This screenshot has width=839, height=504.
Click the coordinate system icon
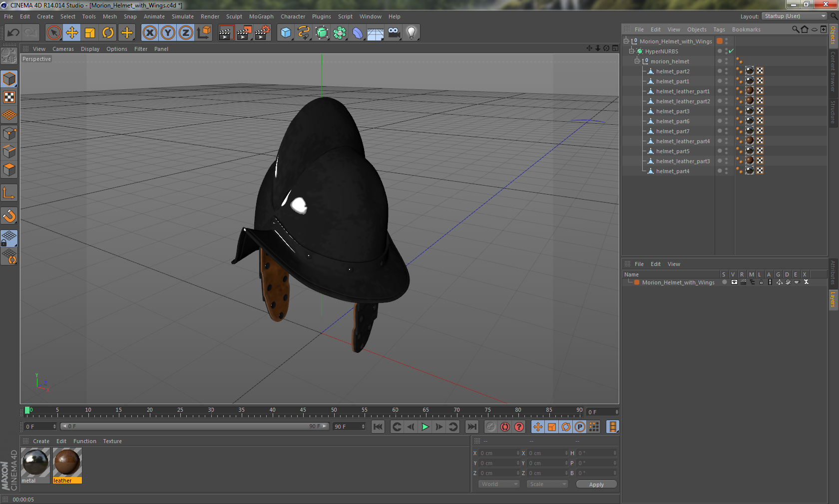[x=204, y=33]
